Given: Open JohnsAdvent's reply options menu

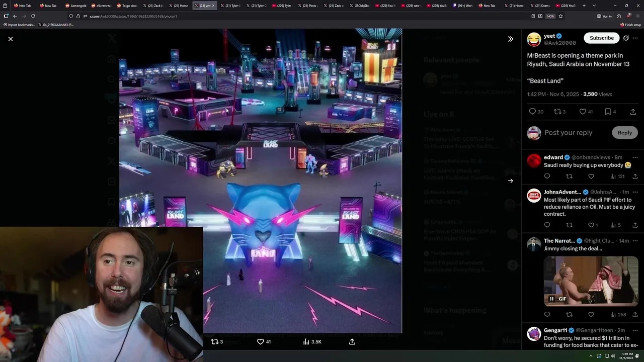Looking at the screenshot, I should (x=635, y=192).
